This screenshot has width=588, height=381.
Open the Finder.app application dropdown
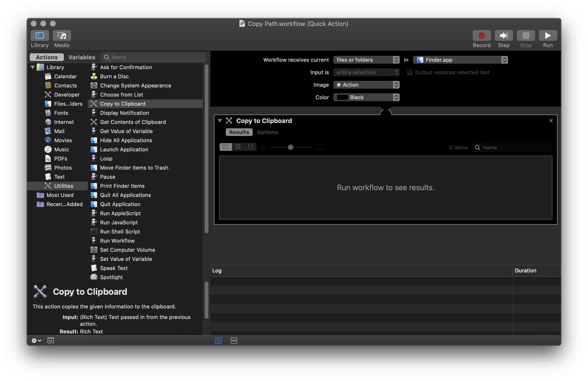pyautogui.click(x=460, y=60)
